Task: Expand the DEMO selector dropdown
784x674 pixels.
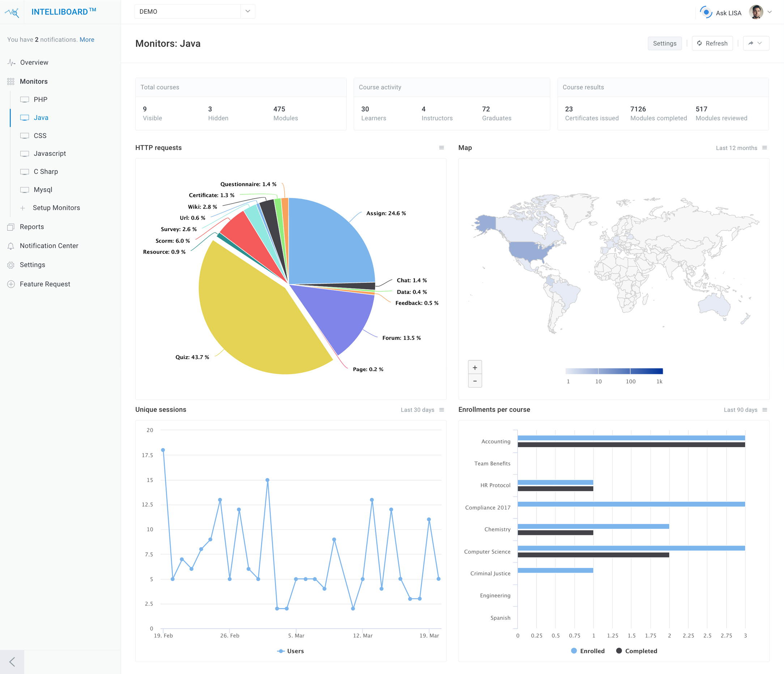Action: coord(247,11)
